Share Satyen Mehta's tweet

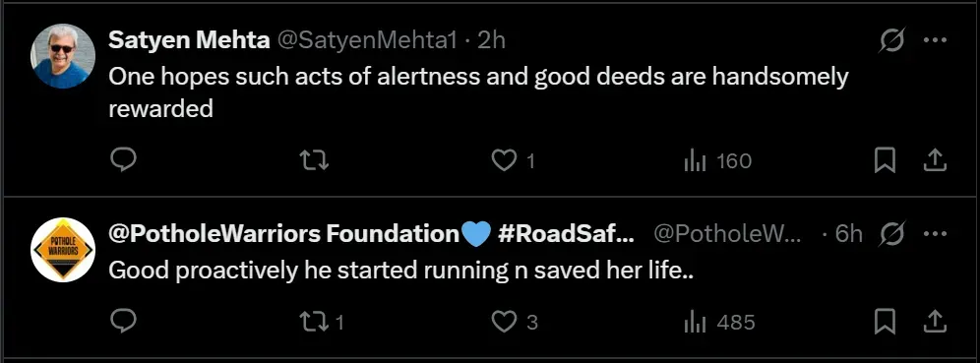935,160
